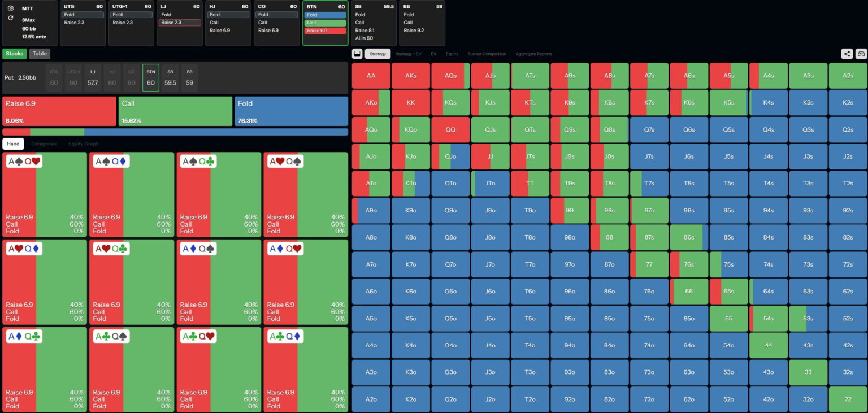Select the 65s cell in the range grid
This screenshot has height=413, width=868.
click(728, 292)
